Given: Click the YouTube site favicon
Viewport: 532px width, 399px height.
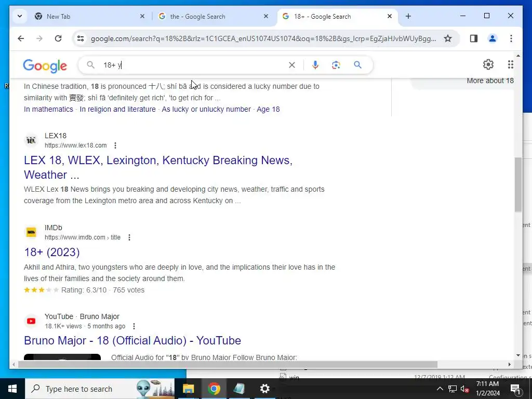Looking at the screenshot, I should click(31, 321).
